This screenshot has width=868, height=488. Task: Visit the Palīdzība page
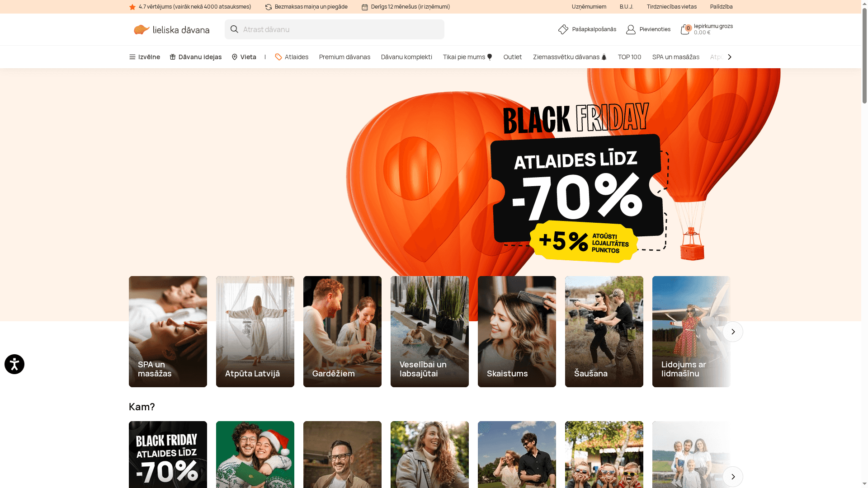tap(721, 7)
